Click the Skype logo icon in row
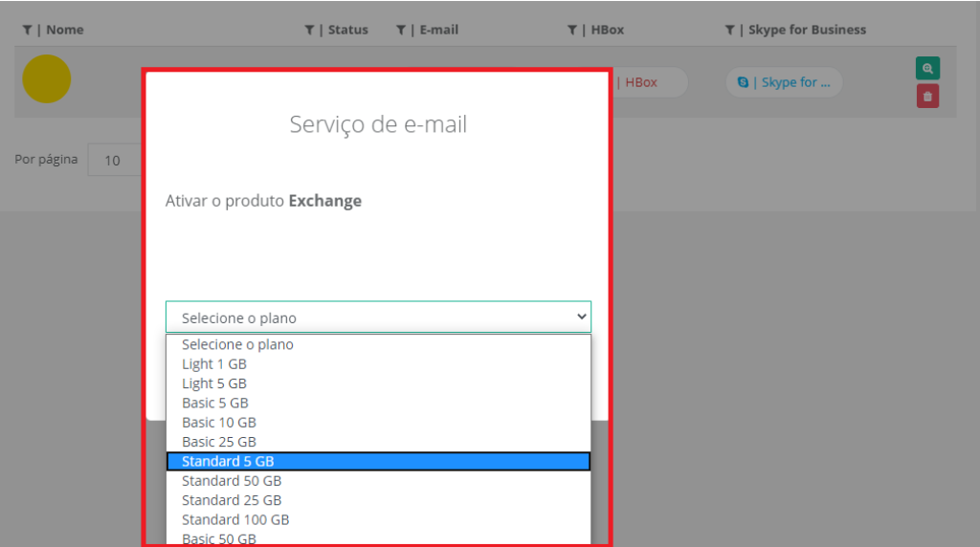 743,82
